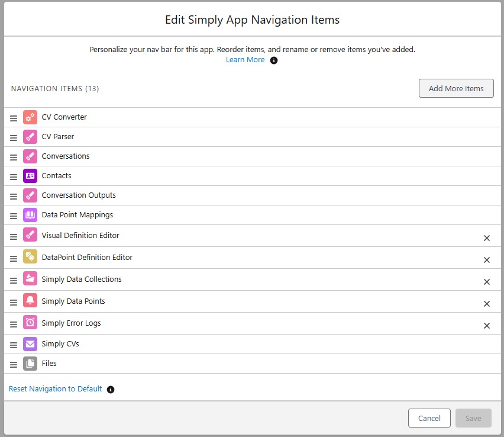This screenshot has height=437, width=504.
Task: Click the Simply Error Logs camera icon
Action: pyautogui.click(x=30, y=323)
